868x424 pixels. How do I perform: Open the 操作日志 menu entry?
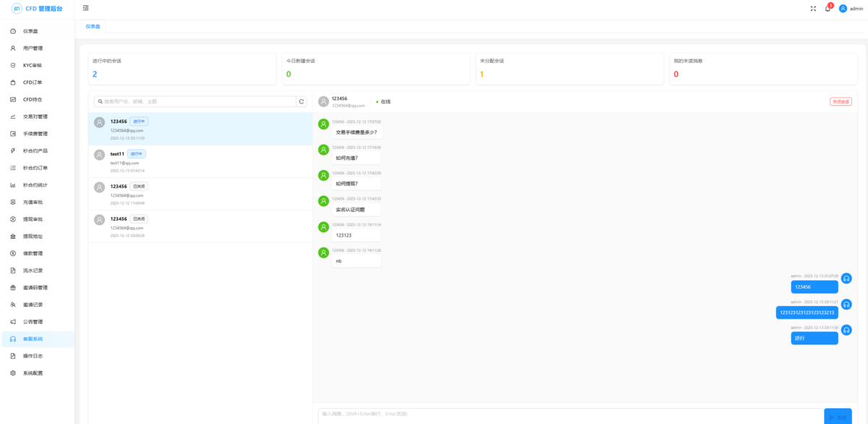coord(33,356)
